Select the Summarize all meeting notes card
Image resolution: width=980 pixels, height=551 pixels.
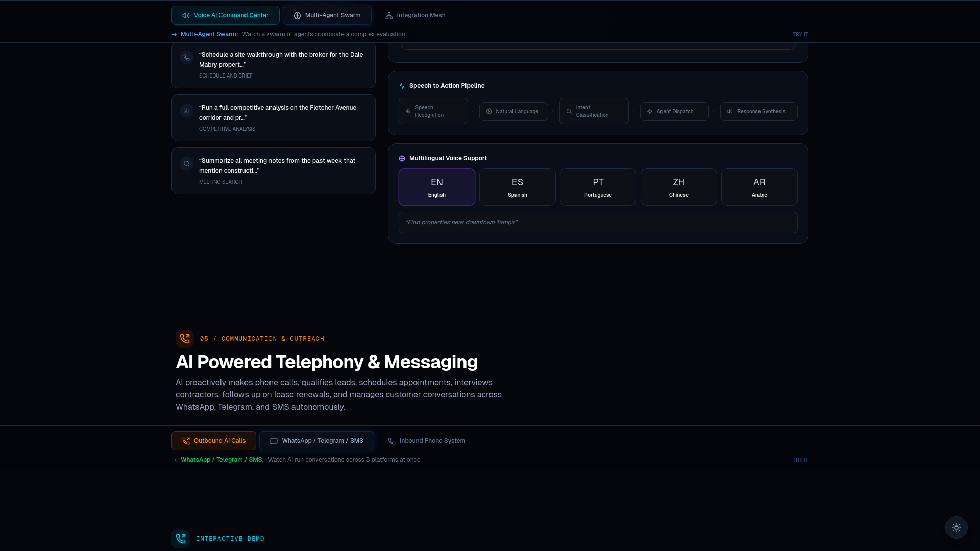[274, 171]
